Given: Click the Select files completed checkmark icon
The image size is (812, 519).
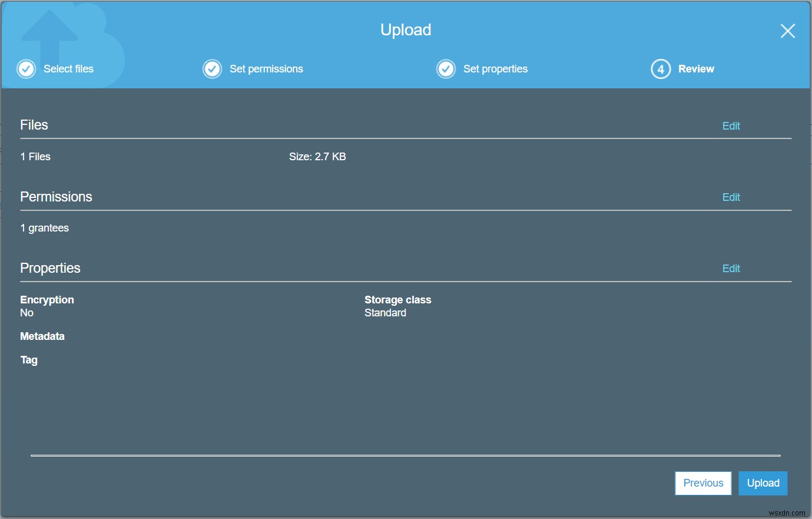Looking at the screenshot, I should pyautogui.click(x=26, y=69).
